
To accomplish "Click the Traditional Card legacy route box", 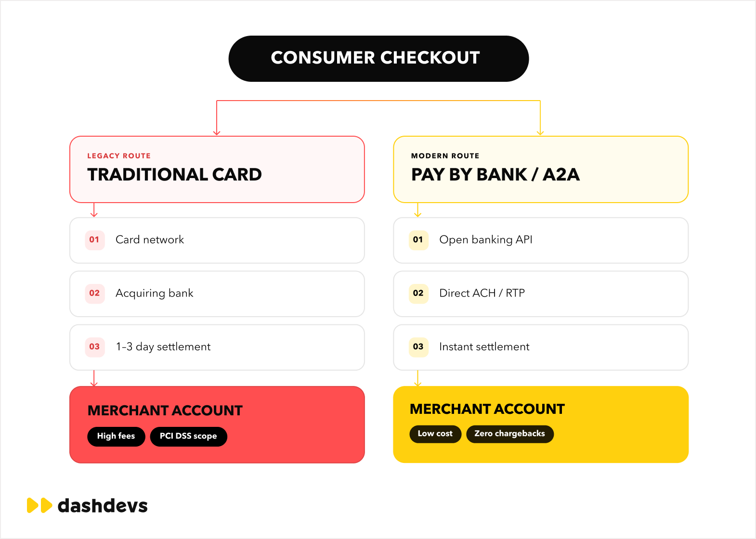I will 217,169.
